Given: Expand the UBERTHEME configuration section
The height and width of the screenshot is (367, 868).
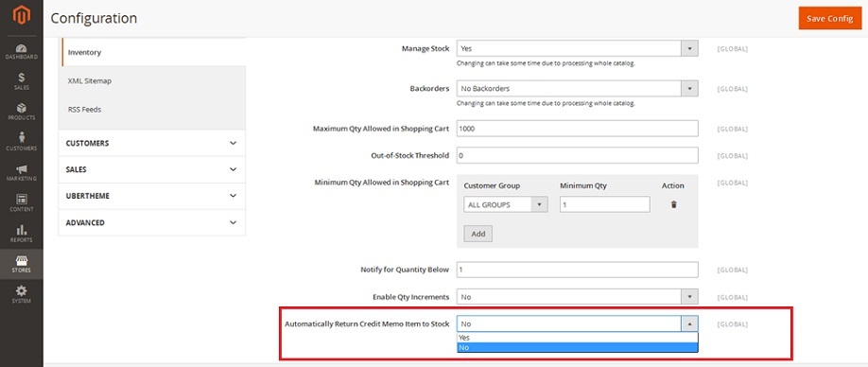Looking at the screenshot, I should (x=151, y=196).
